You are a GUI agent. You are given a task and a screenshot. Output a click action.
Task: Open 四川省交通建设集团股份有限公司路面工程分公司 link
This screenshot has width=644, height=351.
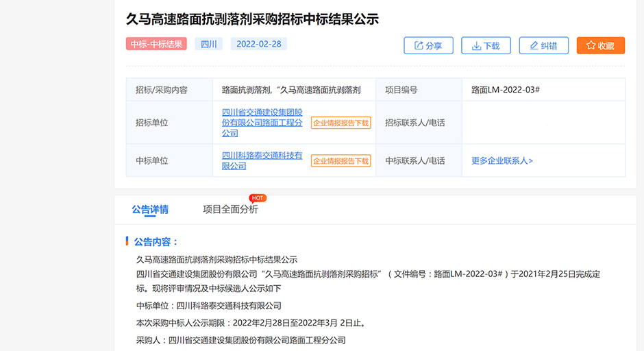(x=262, y=123)
